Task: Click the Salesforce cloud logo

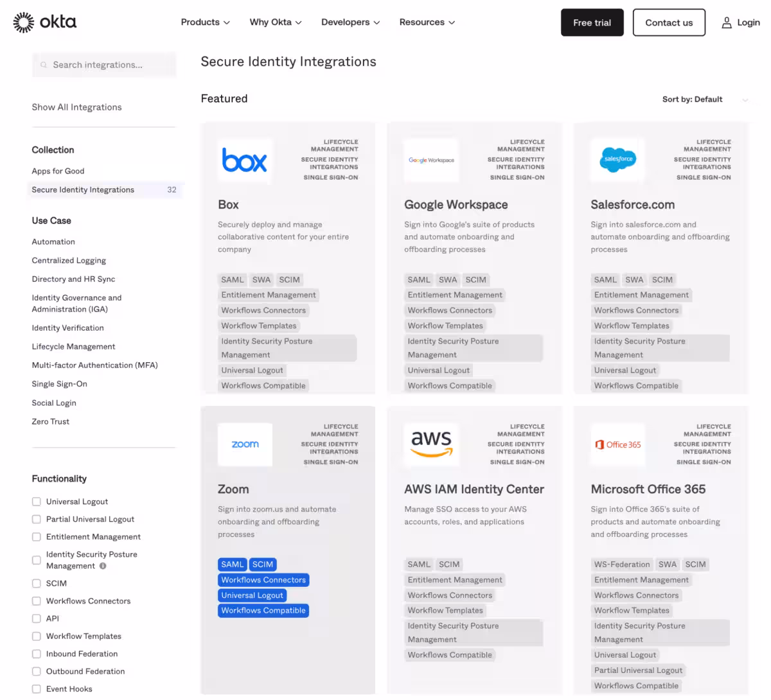Action: click(617, 159)
